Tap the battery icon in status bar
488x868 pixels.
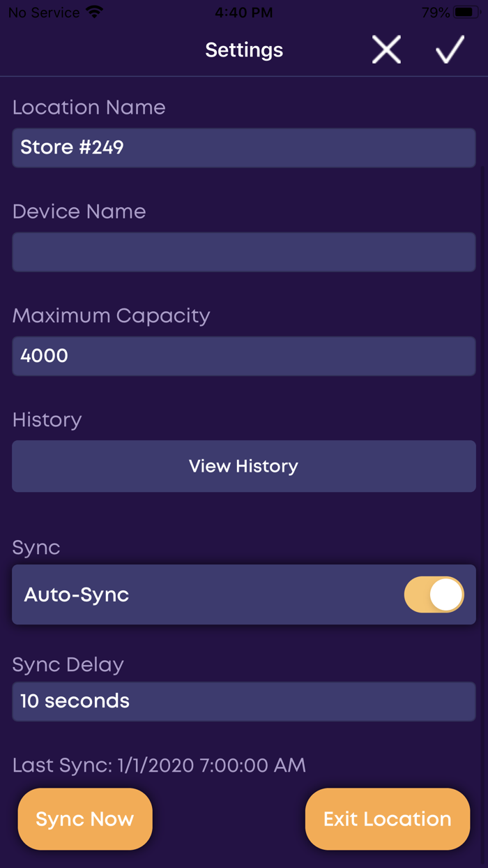tap(466, 13)
